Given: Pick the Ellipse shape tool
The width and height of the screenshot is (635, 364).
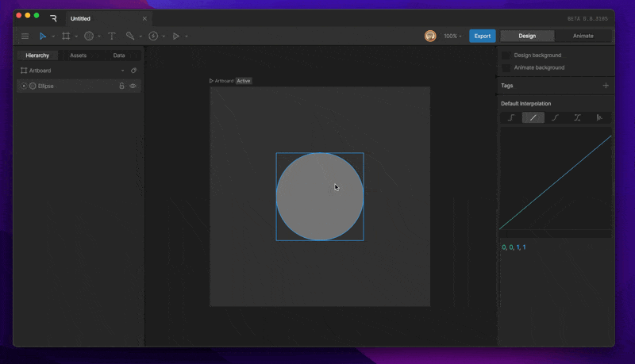Looking at the screenshot, I should pos(89,36).
